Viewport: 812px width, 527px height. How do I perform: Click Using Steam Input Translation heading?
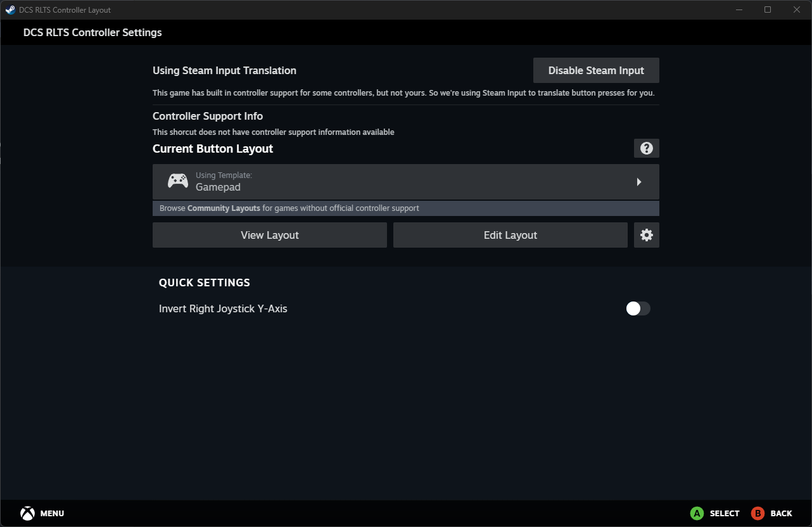point(224,71)
